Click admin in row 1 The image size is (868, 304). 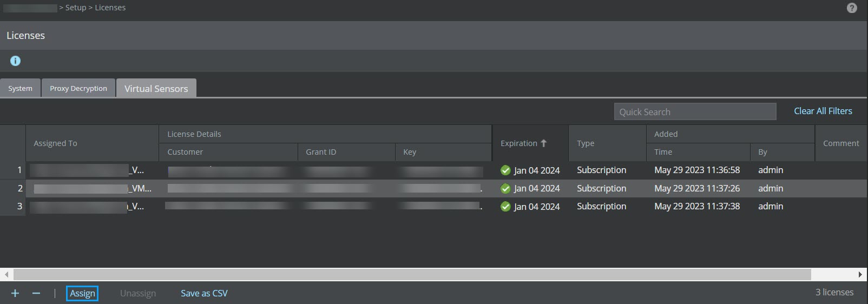tap(771, 170)
